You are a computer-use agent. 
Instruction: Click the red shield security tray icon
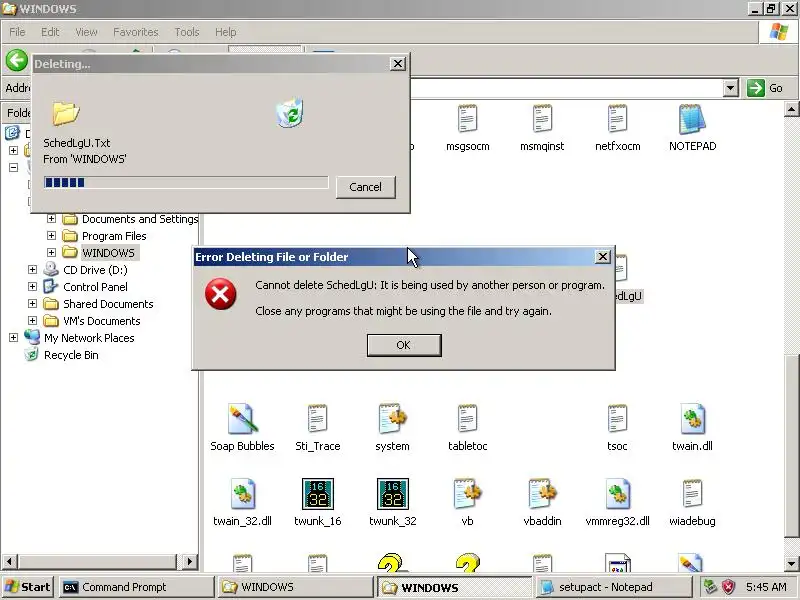click(729, 587)
